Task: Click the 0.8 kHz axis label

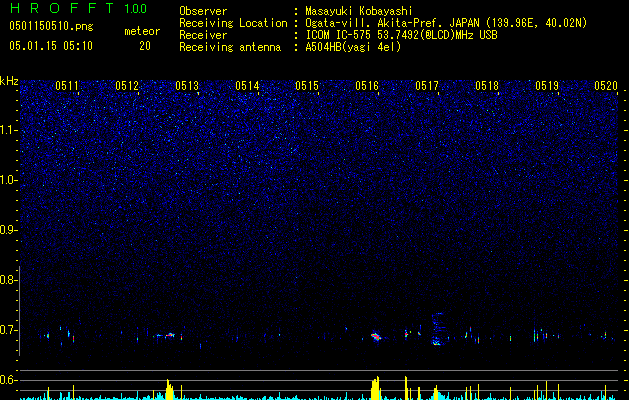Action: click(8, 280)
